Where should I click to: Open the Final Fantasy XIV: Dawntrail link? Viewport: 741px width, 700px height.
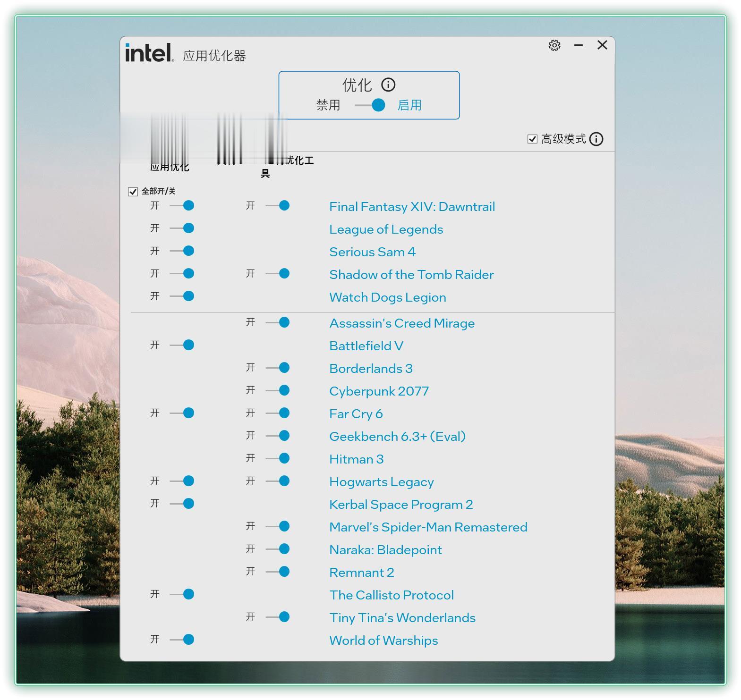412,207
